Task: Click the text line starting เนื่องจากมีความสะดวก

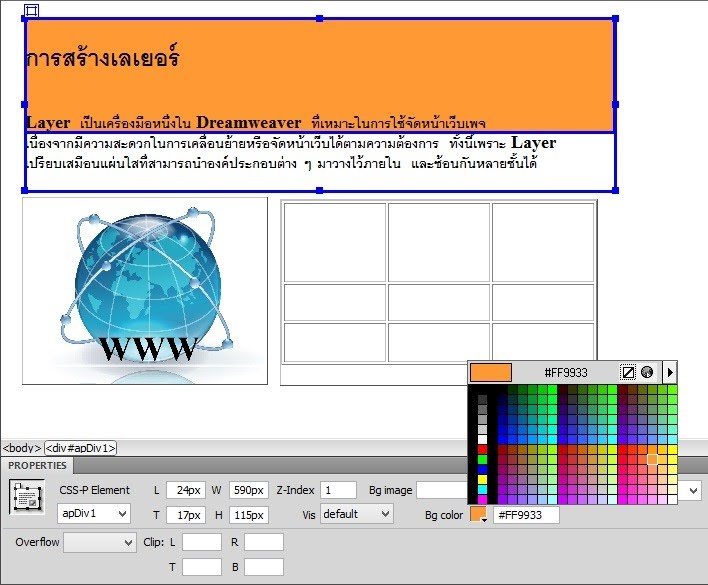Action: 291,143
